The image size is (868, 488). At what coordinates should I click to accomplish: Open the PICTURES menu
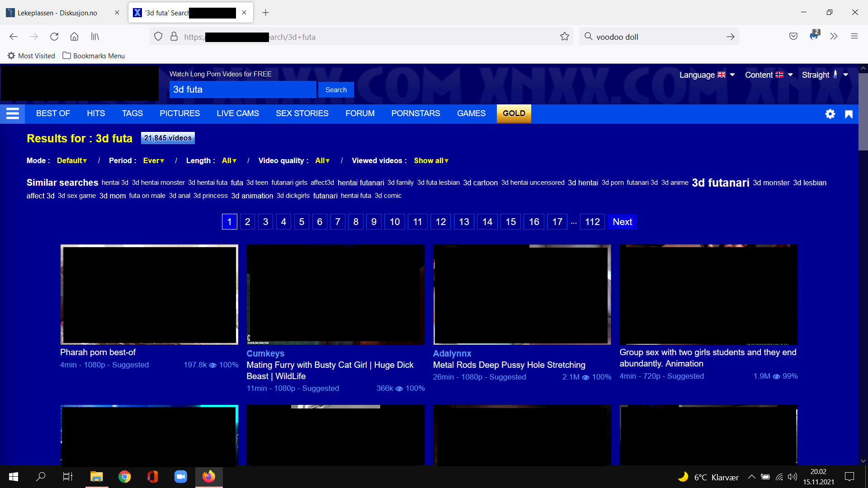pos(179,113)
